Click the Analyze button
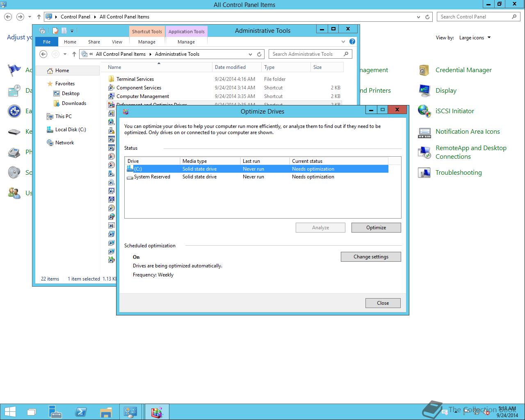525x420 pixels. [x=320, y=228]
